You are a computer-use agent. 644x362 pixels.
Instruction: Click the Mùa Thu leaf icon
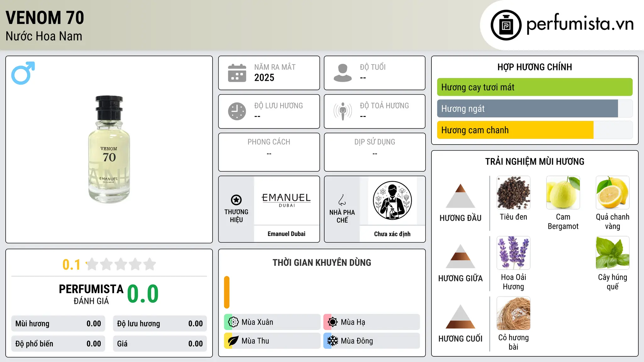point(233,341)
